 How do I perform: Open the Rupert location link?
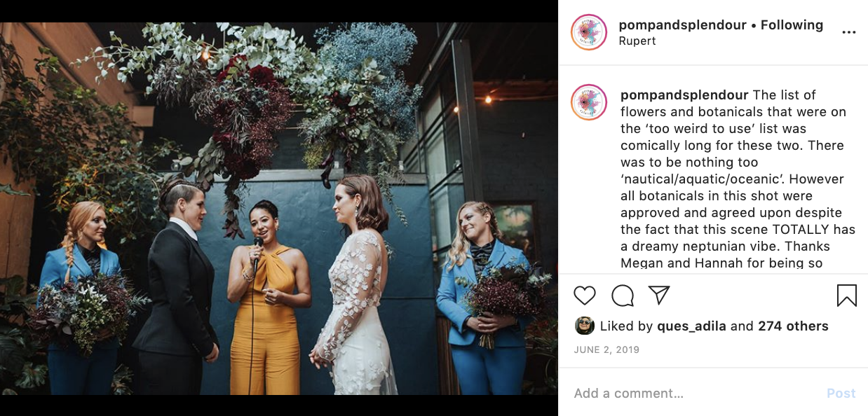coord(637,41)
